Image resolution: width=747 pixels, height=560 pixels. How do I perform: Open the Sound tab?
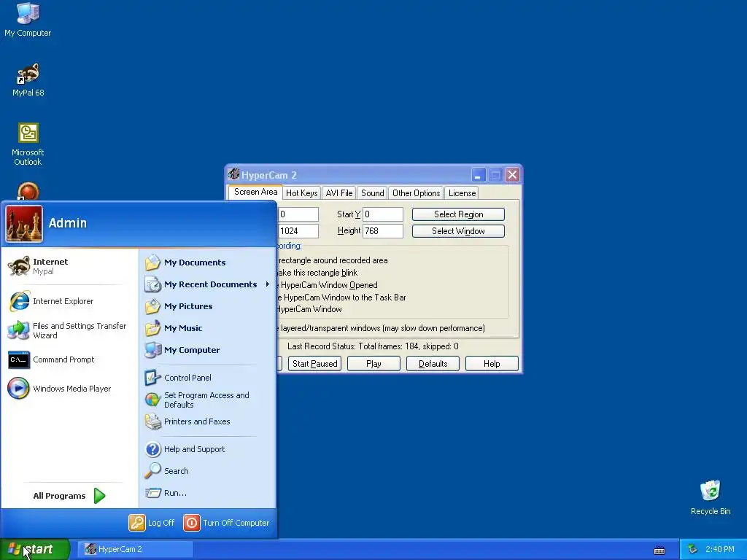pos(373,192)
